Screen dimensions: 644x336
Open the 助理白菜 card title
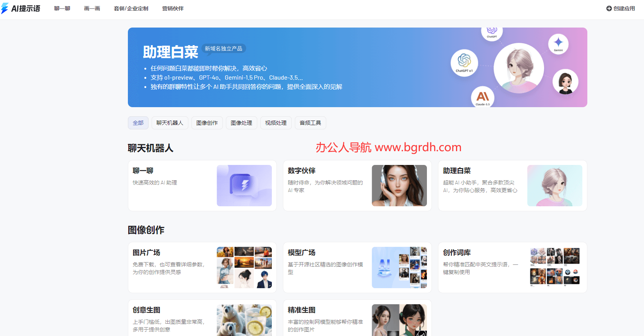tap(457, 171)
